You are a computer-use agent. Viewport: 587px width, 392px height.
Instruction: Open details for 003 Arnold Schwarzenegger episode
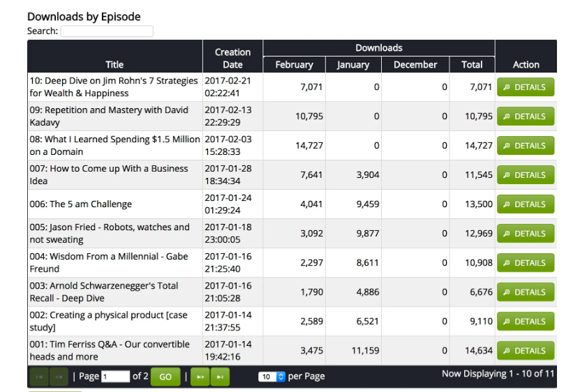point(526,292)
